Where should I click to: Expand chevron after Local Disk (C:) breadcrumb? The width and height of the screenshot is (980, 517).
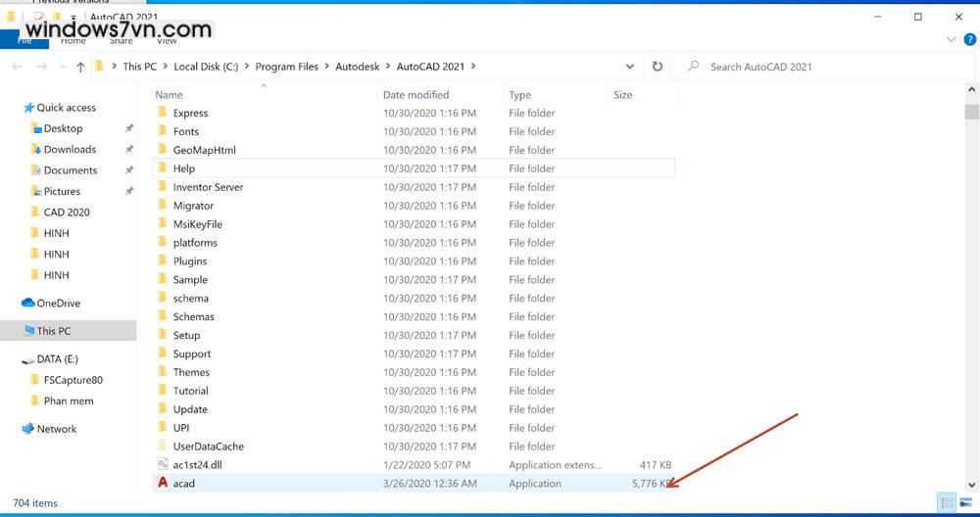pos(246,67)
